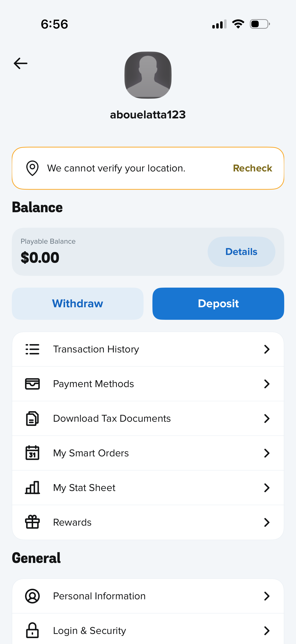View Playable Balance Details
Screen dimensions: 296x644
point(241,252)
